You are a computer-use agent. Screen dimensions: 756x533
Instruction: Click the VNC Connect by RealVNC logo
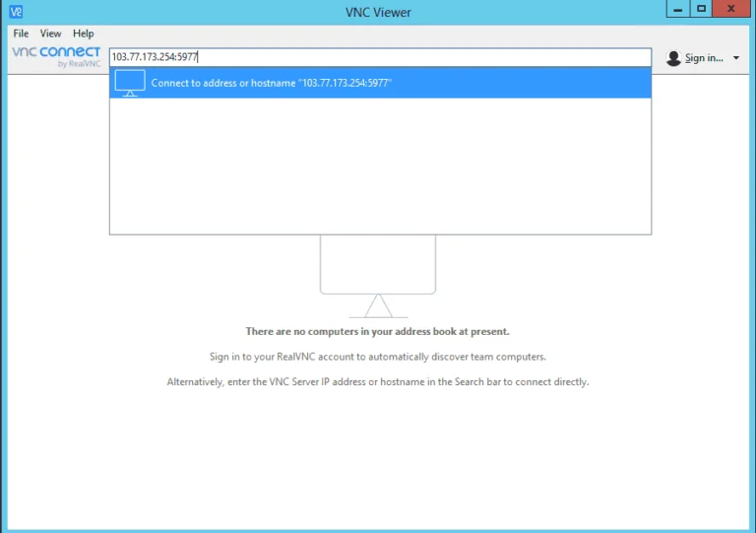coord(56,57)
